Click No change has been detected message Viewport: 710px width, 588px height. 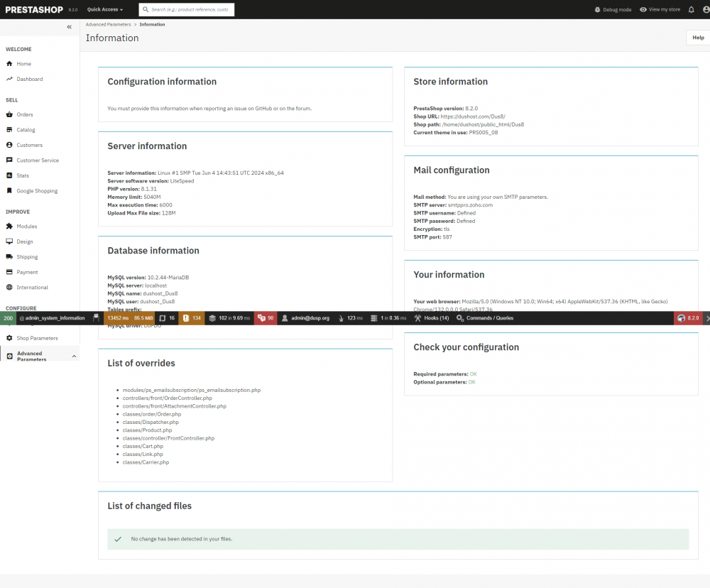coord(182,539)
